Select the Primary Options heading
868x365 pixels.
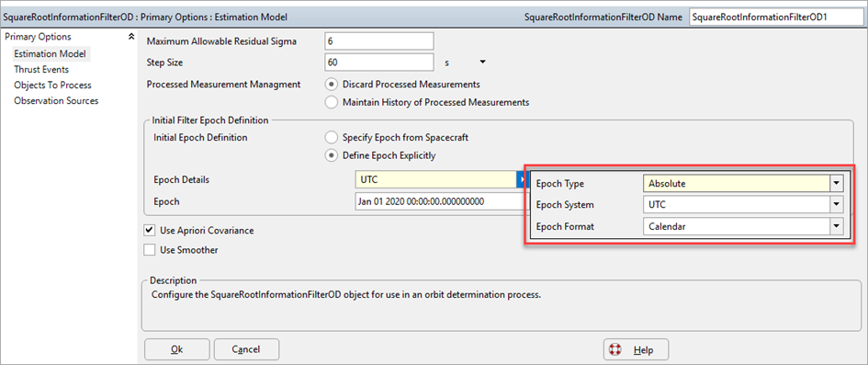pyautogui.click(x=38, y=37)
